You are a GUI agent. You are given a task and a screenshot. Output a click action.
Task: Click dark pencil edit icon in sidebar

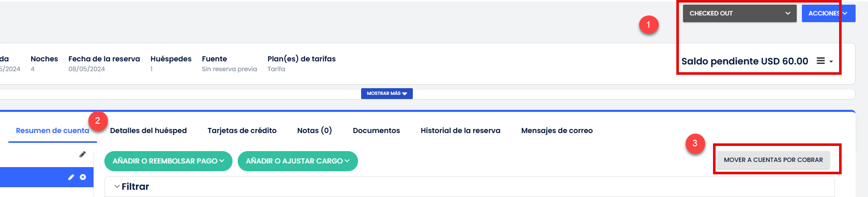coord(82,154)
